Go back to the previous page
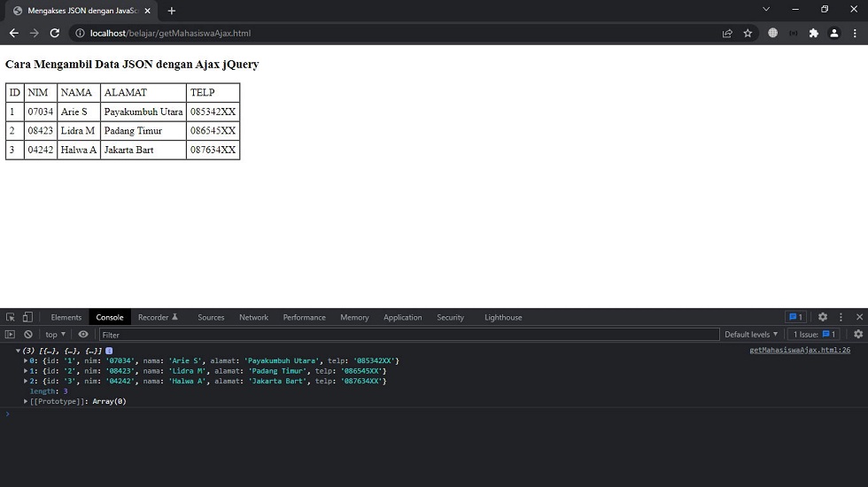This screenshot has height=487, width=868. point(14,34)
